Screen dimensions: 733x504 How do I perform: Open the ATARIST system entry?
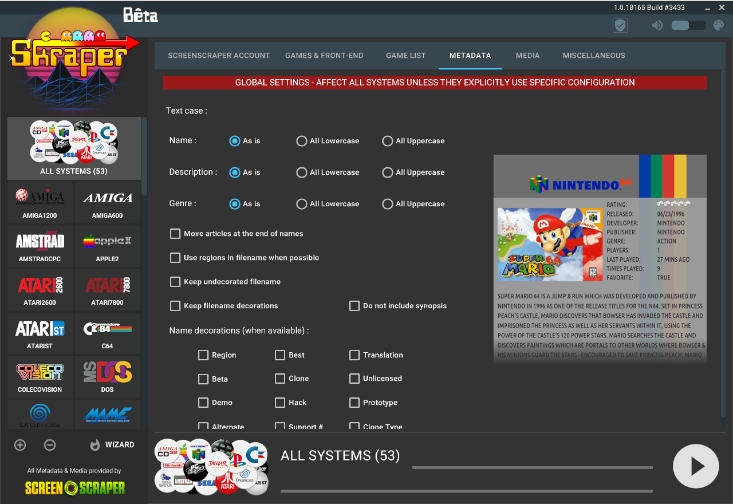[40, 333]
